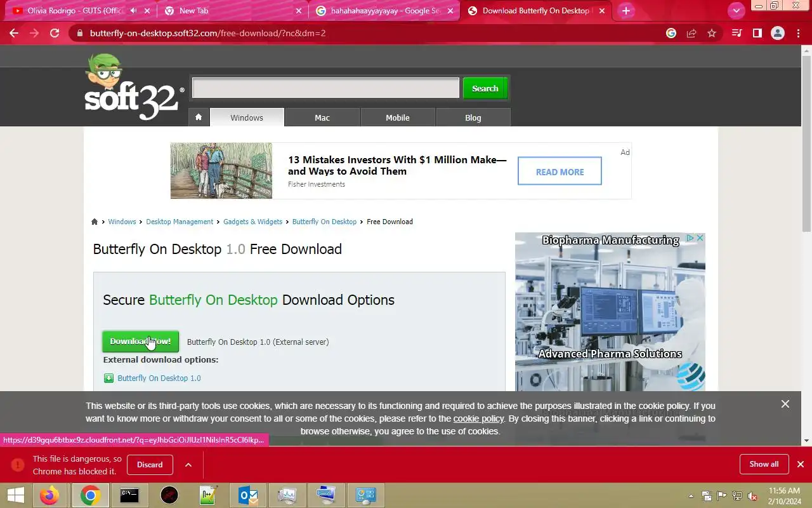Image resolution: width=812 pixels, height=508 pixels.
Task: Switch to Olivia Rodrigo GUTS tab
Action: coord(76,11)
